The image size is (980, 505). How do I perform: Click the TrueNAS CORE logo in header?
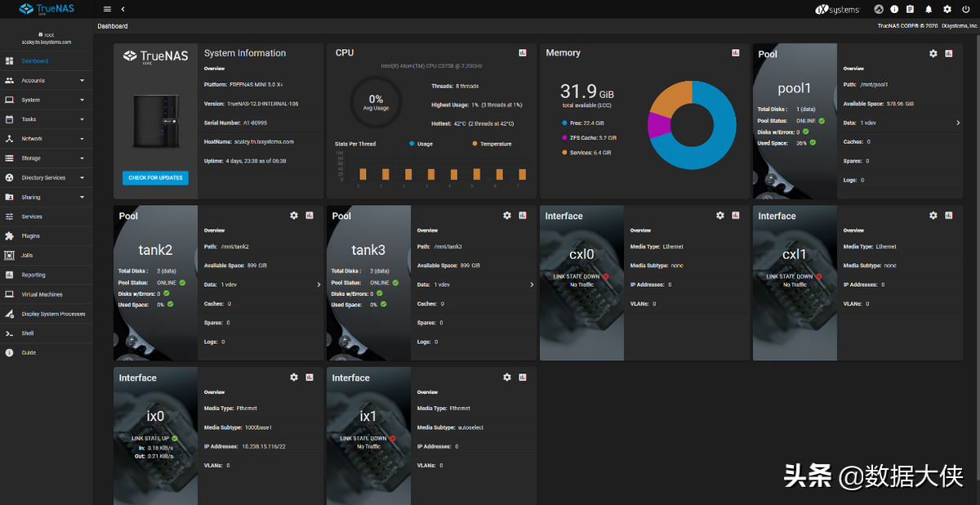47,10
